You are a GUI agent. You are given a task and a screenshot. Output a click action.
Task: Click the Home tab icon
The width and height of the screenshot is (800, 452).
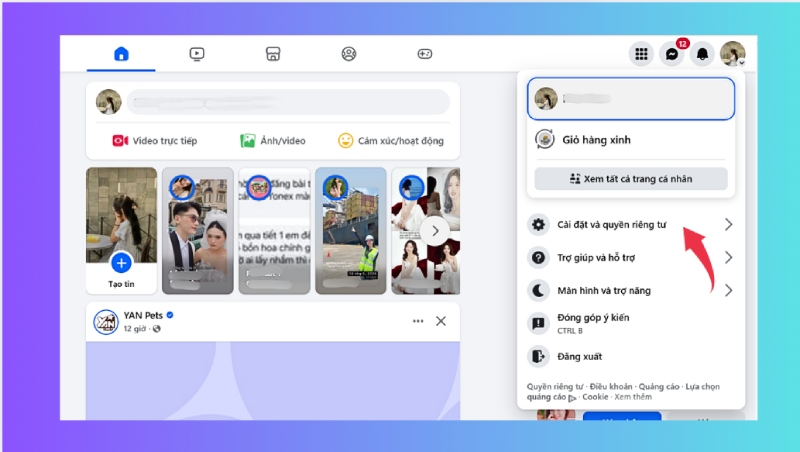(x=121, y=54)
